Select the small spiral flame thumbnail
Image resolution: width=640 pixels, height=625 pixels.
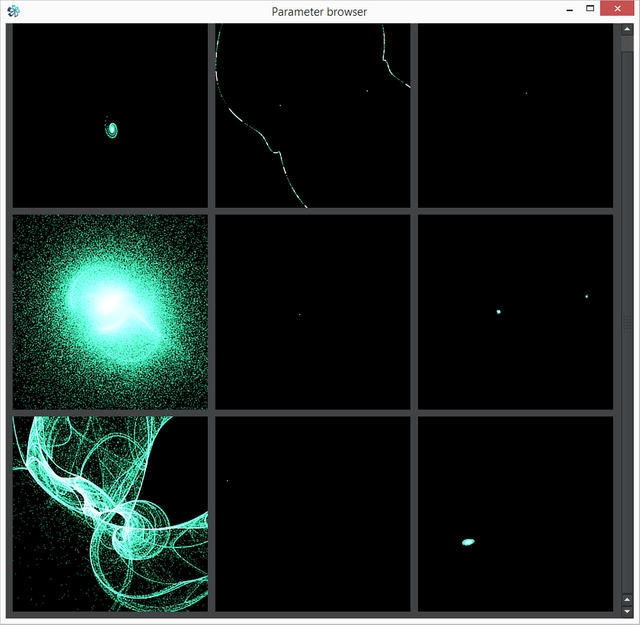[110, 116]
